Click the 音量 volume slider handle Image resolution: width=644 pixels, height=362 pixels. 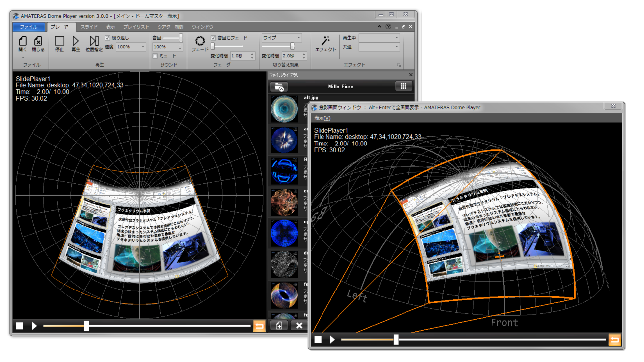pyautogui.click(x=181, y=38)
